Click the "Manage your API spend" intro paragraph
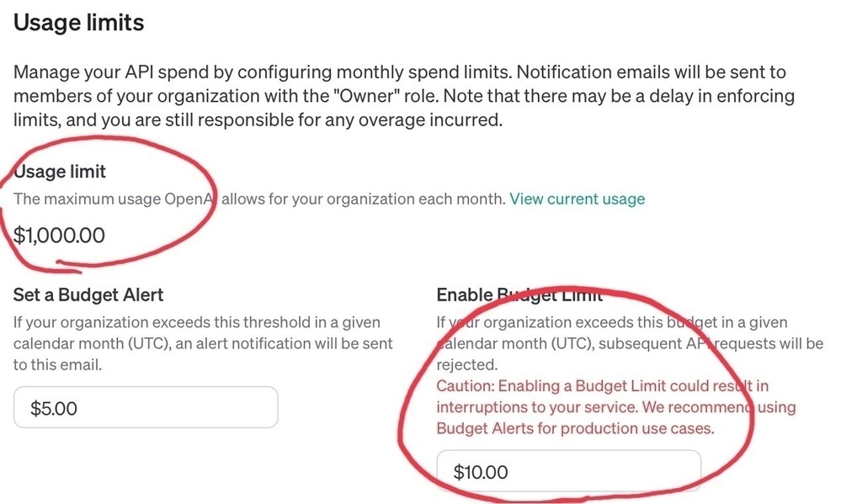Viewport: 841px width, 504px height. pyautogui.click(x=404, y=96)
